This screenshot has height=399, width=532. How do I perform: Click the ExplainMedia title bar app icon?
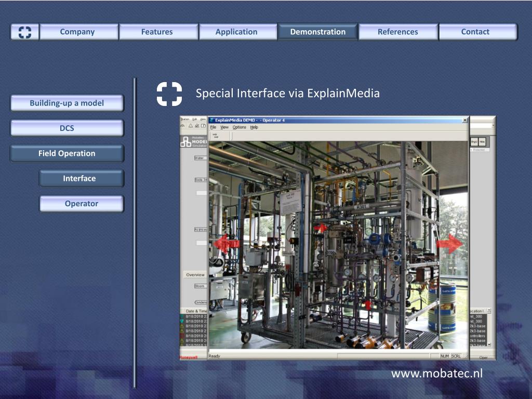(212, 120)
